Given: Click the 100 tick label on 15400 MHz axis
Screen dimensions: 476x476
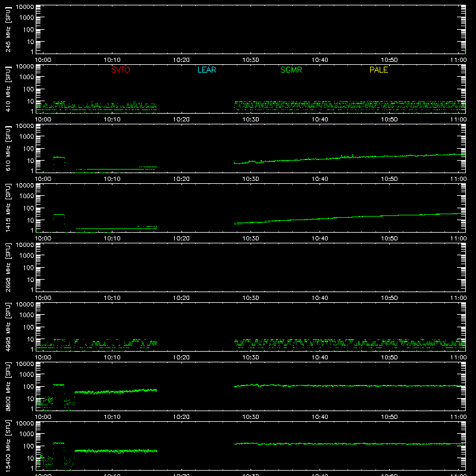Looking at the screenshot, I should point(29,446).
